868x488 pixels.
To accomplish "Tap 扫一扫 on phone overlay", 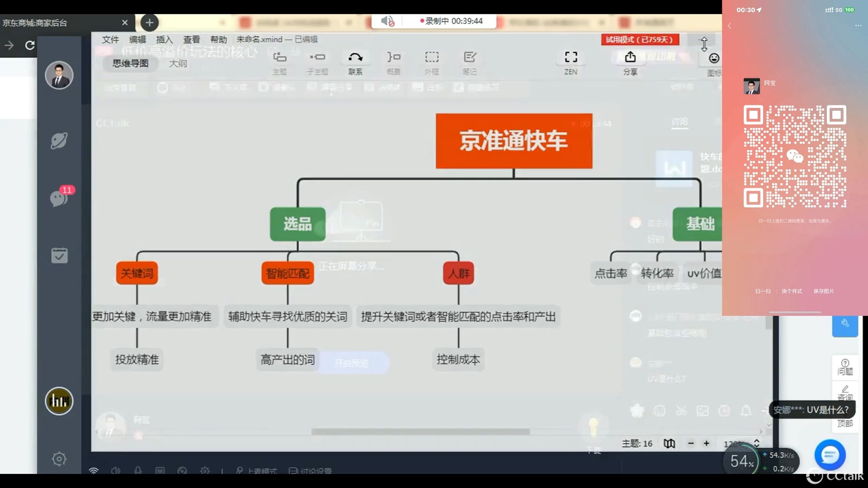I will coord(763,291).
